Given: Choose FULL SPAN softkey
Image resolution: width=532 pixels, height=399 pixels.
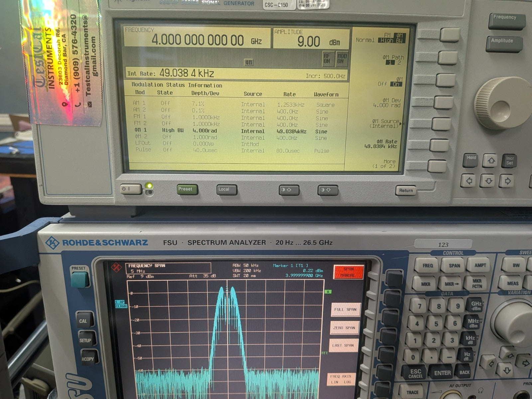Looking at the screenshot, I should click(345, 309).
